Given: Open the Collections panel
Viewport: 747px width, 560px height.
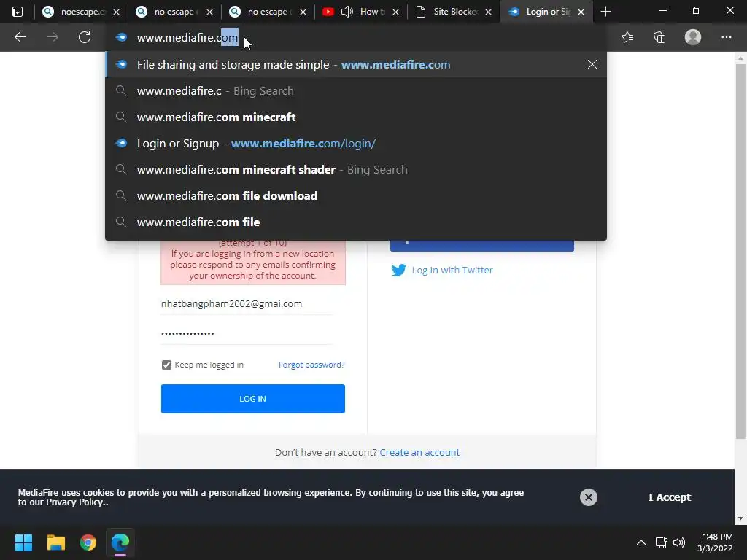Looking at the screenshot, I should 659,37.
